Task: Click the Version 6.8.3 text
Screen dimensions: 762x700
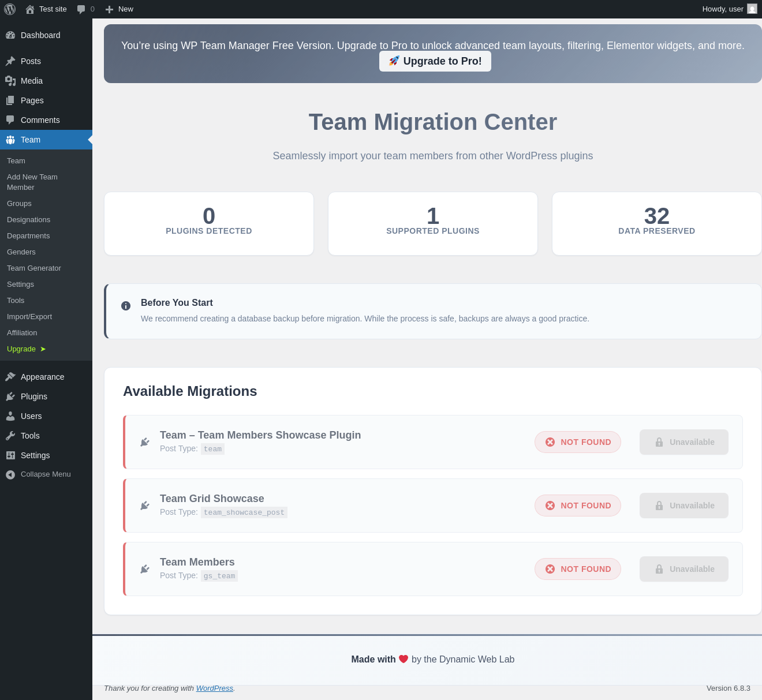Action: pyautogui.click(x=729, y=688)
